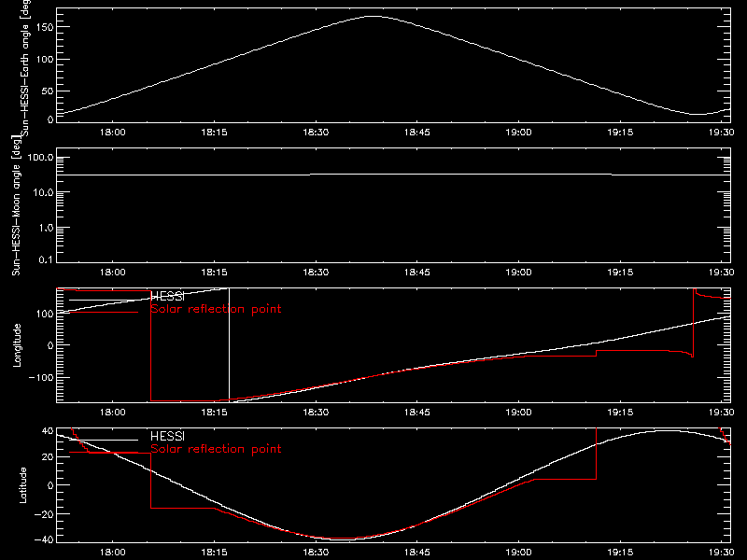The image size is (747, 560).
Task: Click the HESSI legend label in Latitude plot
Action: click(167, 436)
